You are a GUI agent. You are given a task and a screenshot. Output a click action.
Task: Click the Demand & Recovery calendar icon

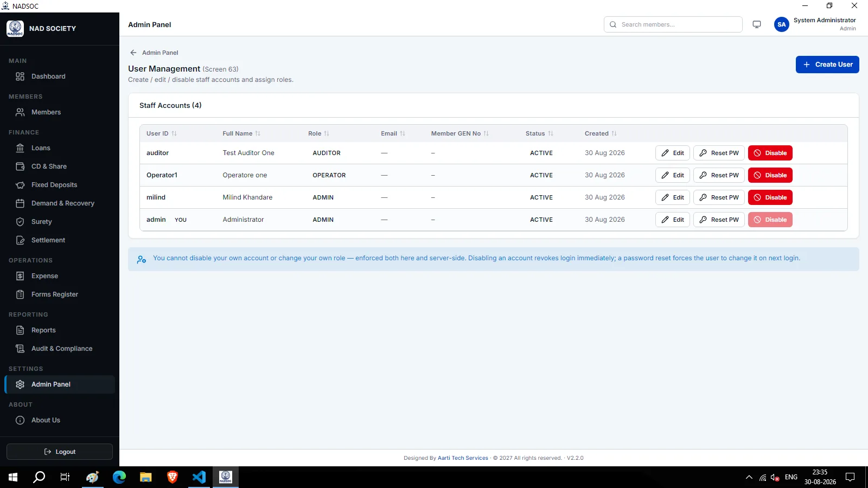point(20,203)
